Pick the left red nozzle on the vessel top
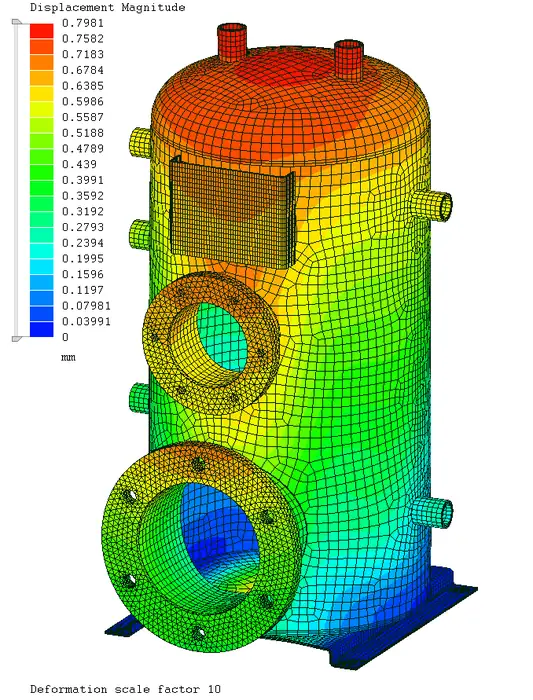The height and width of the screenshot is (700, 533). (x=232, y=42)
